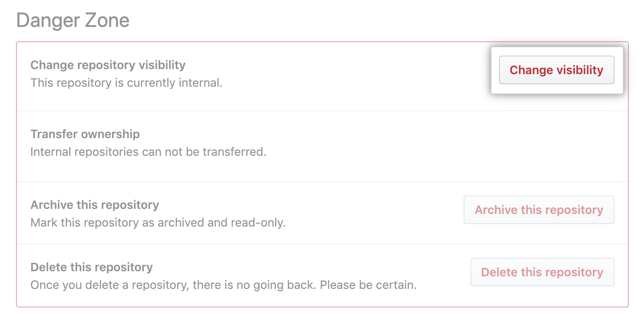Click the word Zone in the heading
The width and height of the screenshot is (644, 326).
pos(107,20)
